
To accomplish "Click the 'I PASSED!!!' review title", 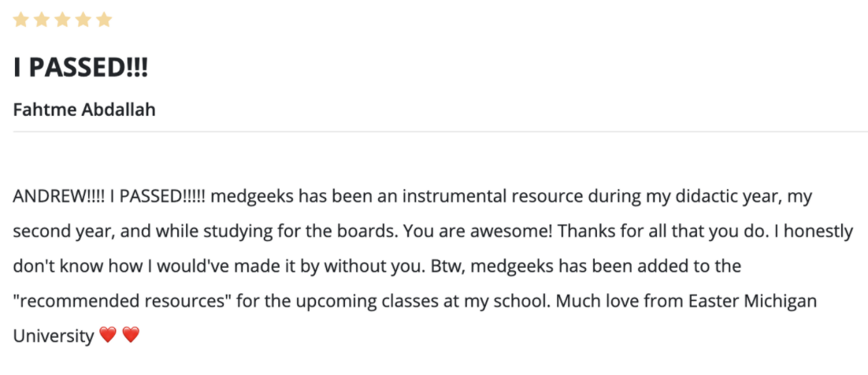I will 81,68.
